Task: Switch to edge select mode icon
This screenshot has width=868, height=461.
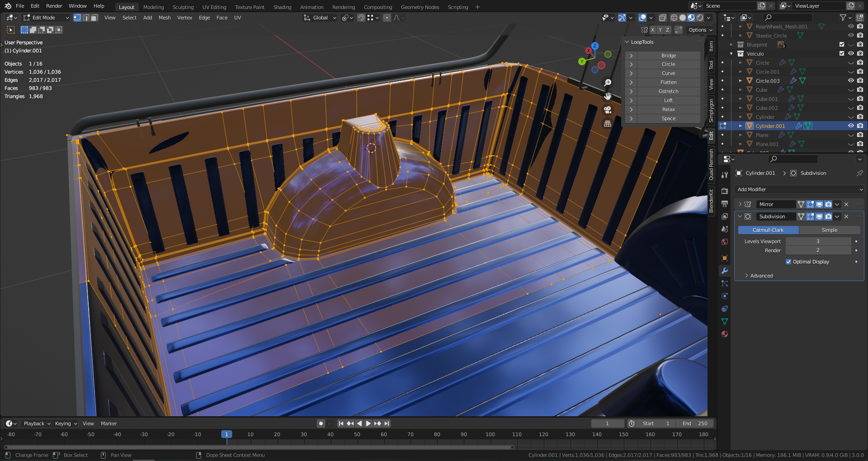Action: (86, 18)
